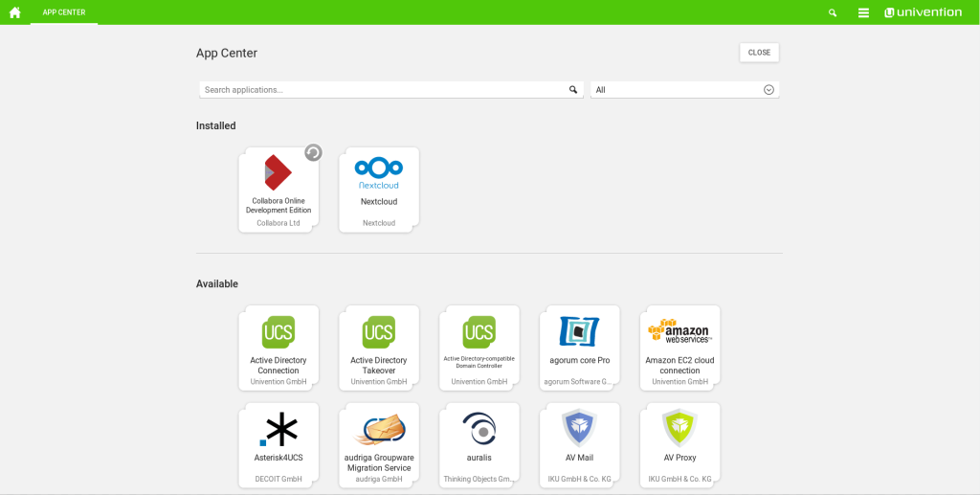Open the header search magnifier icon
Screen dimensions: 980x495
[833, 12]
